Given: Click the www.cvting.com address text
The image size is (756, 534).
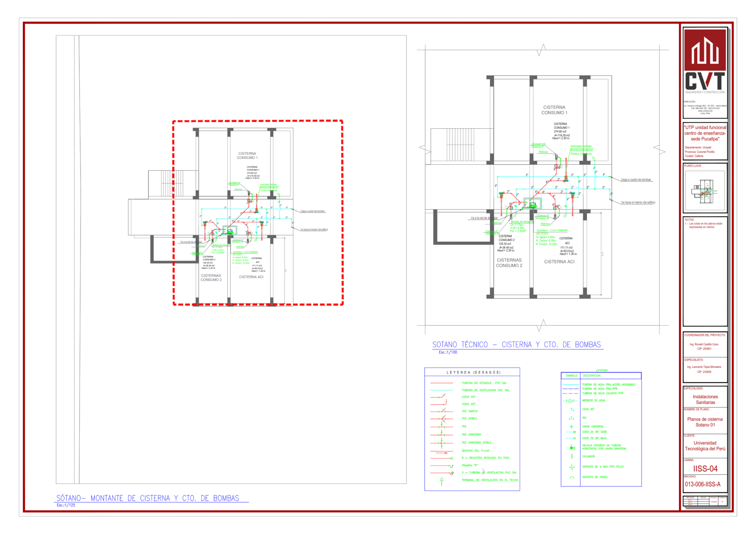Looking at the screenshot, I should (705, 111).
